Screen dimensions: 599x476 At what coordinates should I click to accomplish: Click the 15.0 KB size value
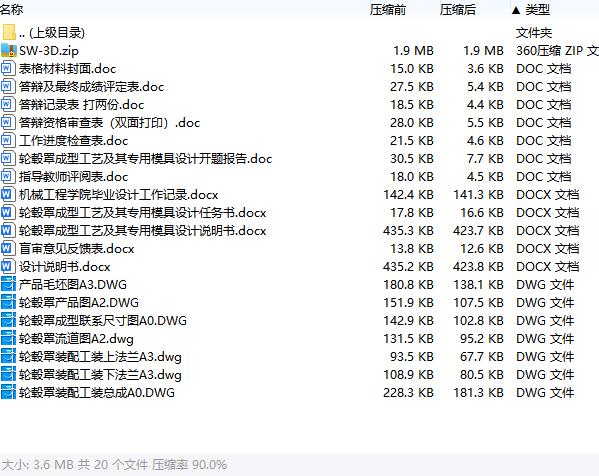click(412, 69)
